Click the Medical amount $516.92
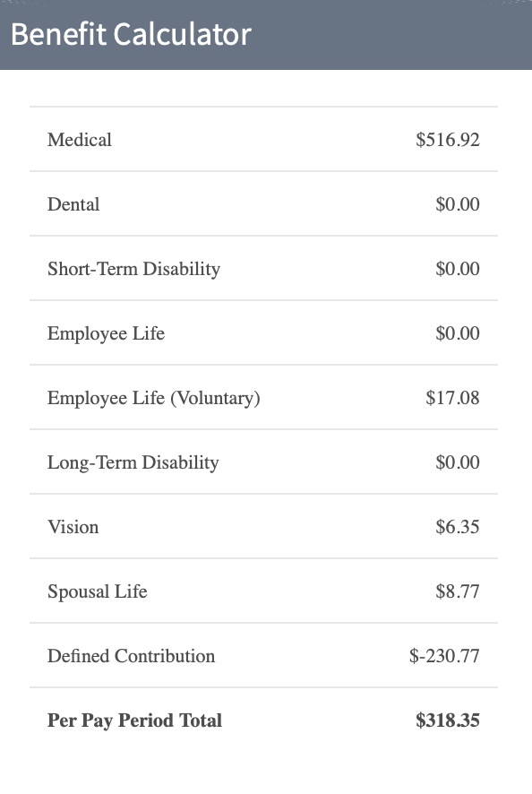Image resolution: width=532 pixels, height=794 pixels. (448, 140)
